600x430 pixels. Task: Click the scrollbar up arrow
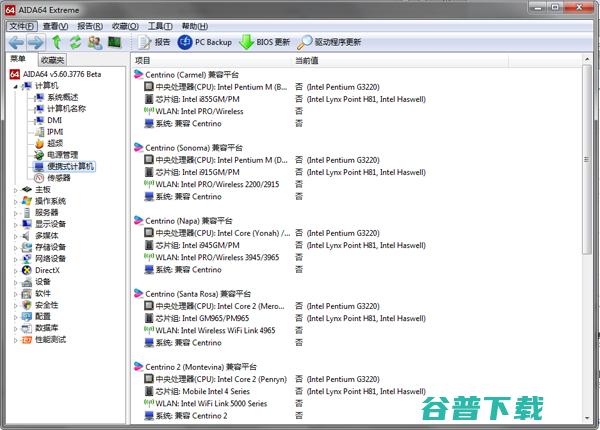pyautogui.click(x=587, y=60)
